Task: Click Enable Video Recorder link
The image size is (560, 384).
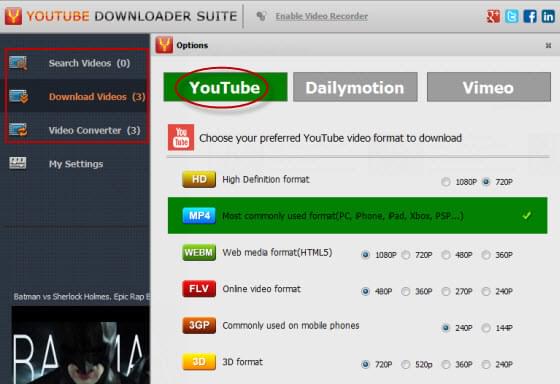Action: (x=321, y=16)
